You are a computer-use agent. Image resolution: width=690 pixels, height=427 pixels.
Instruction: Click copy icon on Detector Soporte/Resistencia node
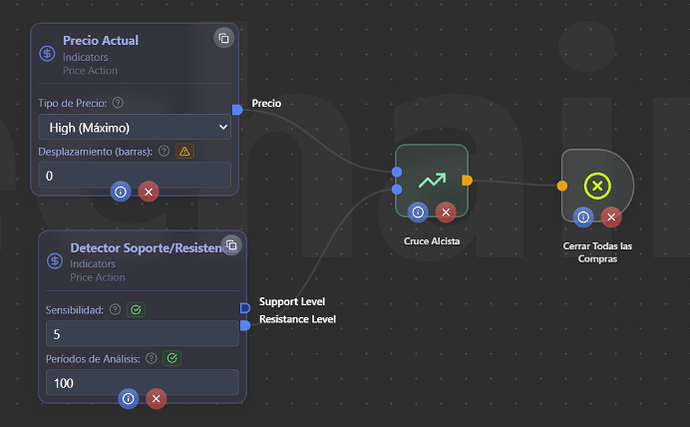[231, 245]
